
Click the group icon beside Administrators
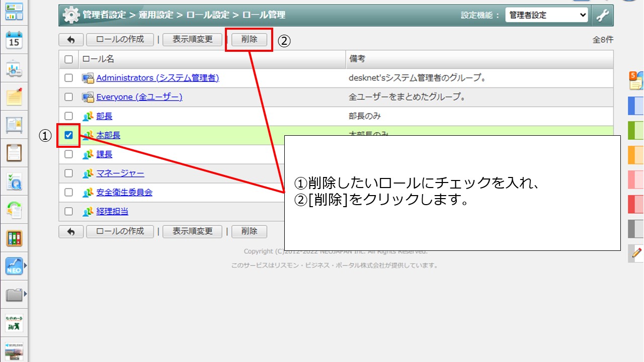point(88,78)
